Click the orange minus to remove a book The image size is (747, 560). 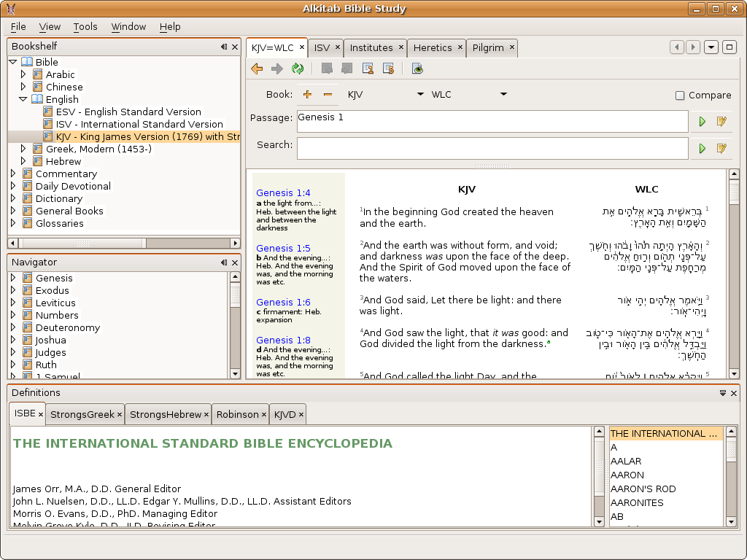[328, 95]
